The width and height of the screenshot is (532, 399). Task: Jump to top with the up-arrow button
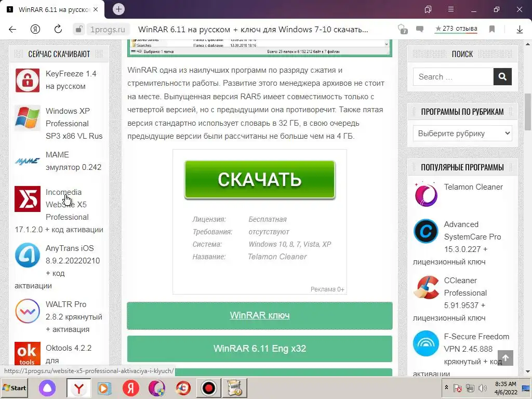click(x=506, y=358)
